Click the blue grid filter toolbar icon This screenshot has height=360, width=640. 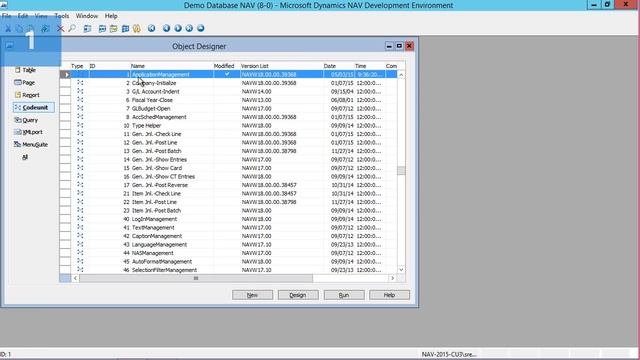tap(125, 29)
